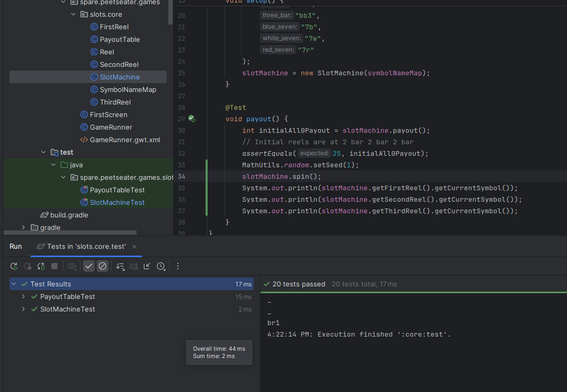This screenshot has width=567, height=392.
Task: Close the Tests in 'slots.core.test' tab
Action: pos(134,247)
